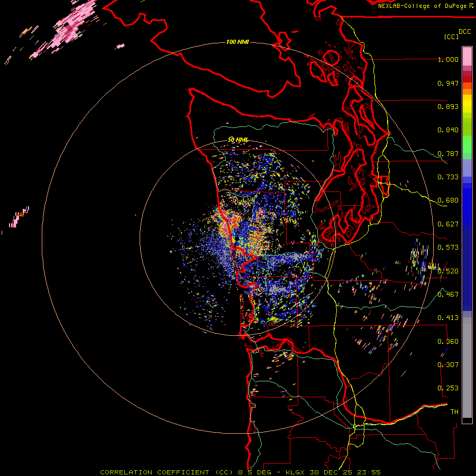Click the 0.307 color scale value
This screenshot has width=476, height=476.
(x=448, y=364)
